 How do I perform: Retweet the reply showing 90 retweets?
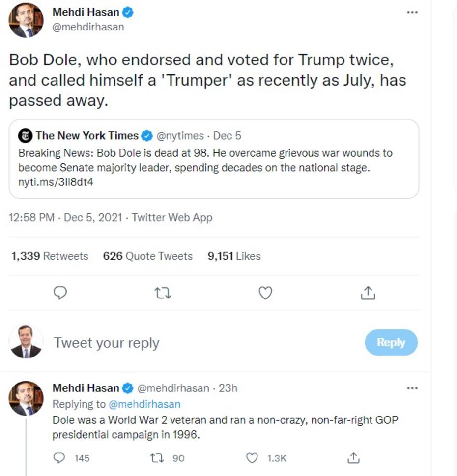point(156,458)
